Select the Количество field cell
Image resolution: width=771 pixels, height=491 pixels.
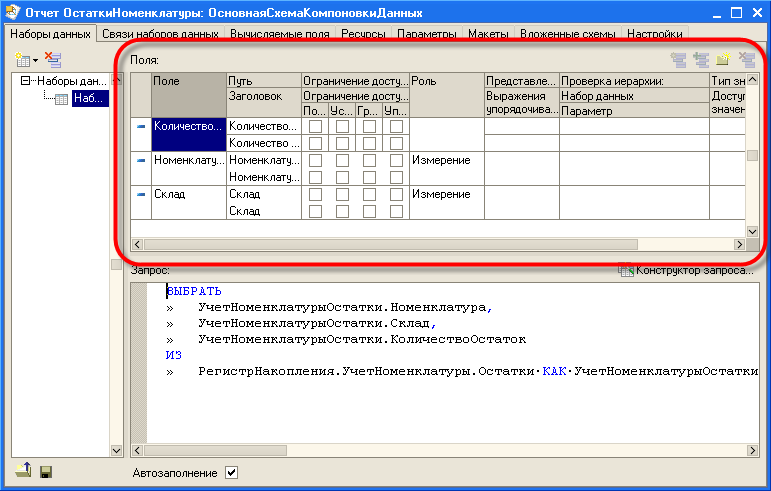pos(187,126)
